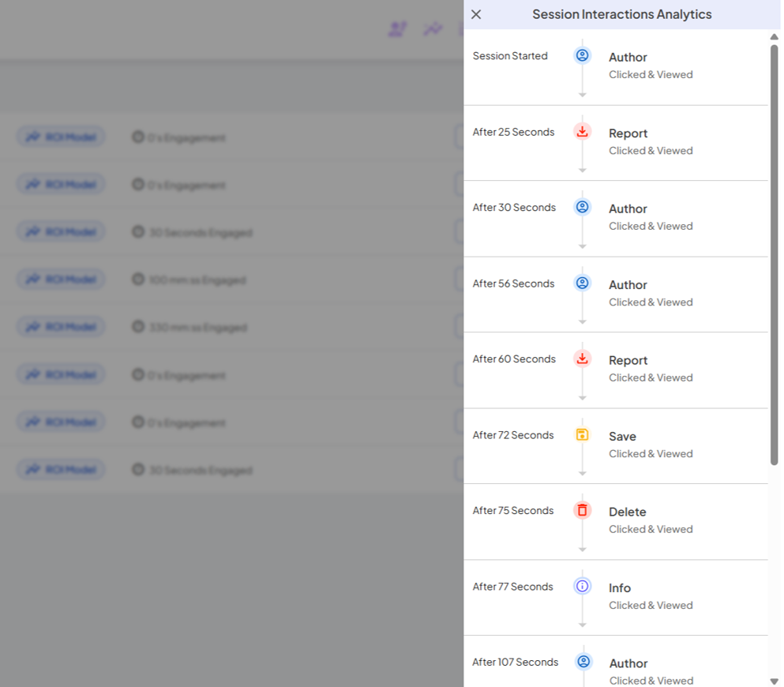Click the Author icon at 56 seconds

583,283
